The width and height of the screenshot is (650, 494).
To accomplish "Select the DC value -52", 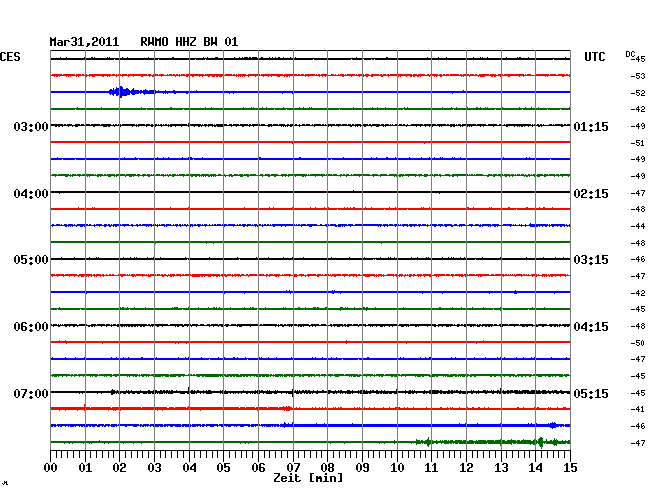I will pyautogui.click(x=638, y=93).
